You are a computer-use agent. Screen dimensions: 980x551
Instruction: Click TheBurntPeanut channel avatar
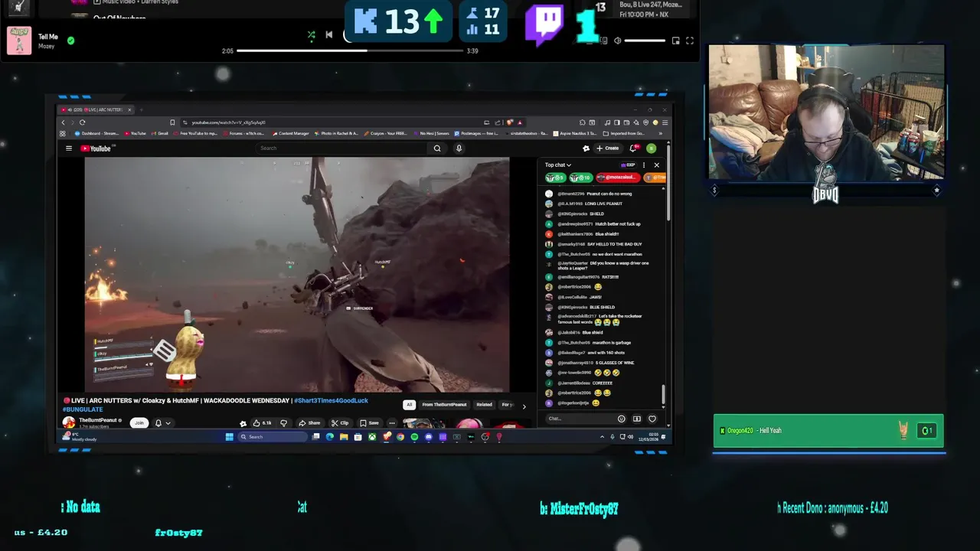[69, 422]
